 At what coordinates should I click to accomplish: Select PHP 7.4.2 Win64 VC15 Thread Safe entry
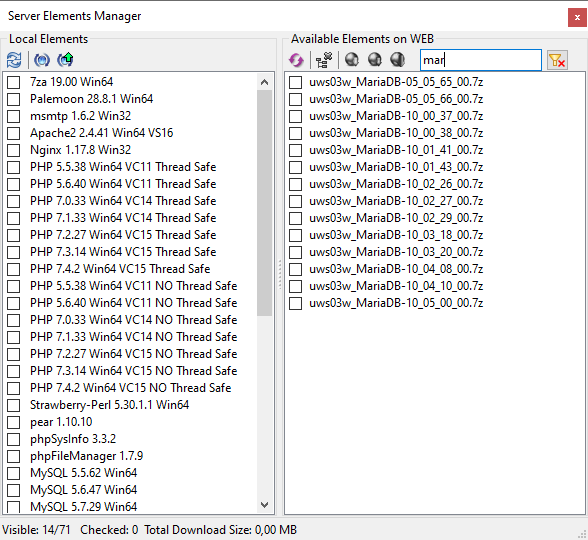click(x=120, y=269)
